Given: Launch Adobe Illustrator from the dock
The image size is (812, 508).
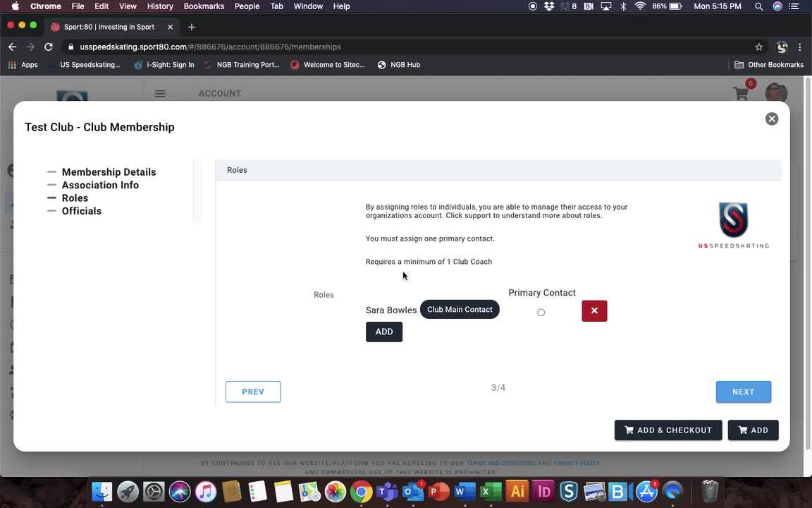Looking at the screenshot, I should coord(517,491).
